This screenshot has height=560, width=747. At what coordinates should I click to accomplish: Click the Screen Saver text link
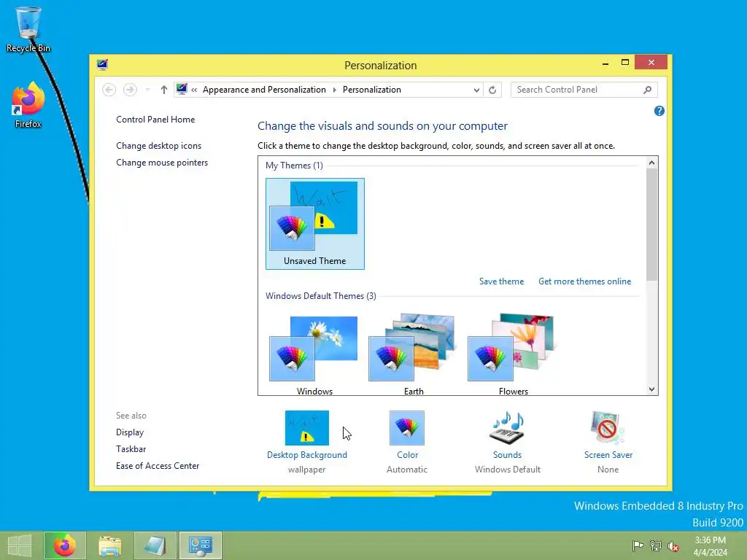click(608, 455)
